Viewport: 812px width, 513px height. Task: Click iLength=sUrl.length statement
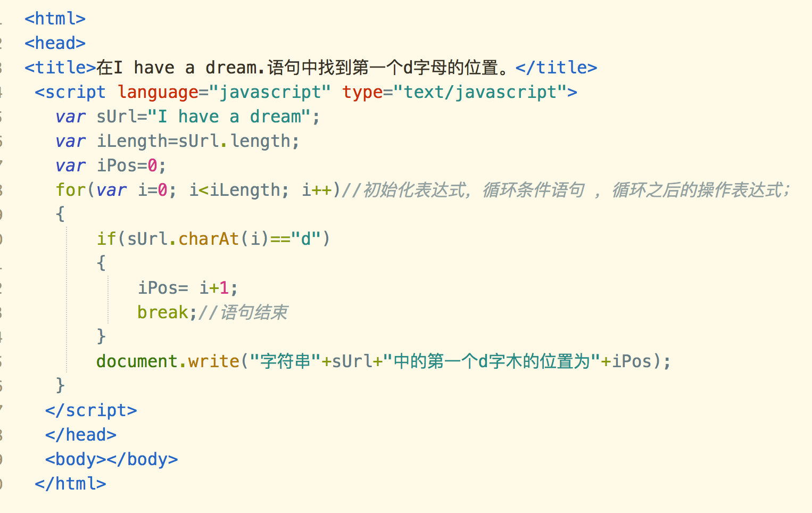(198, 141)
